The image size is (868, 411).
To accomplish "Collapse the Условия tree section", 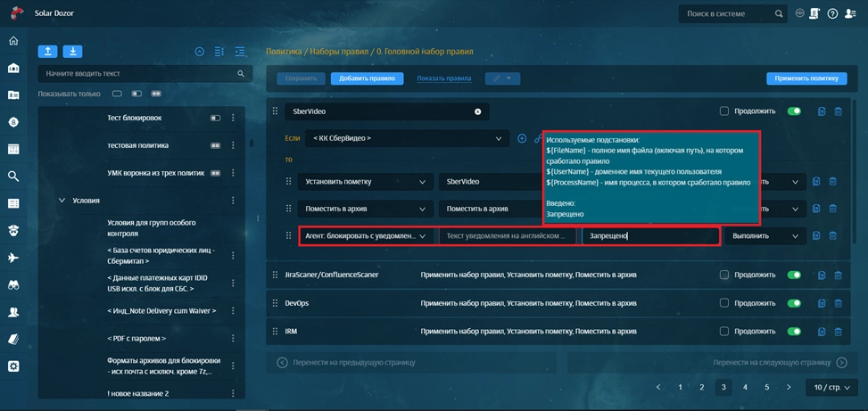I will point(62,201).
